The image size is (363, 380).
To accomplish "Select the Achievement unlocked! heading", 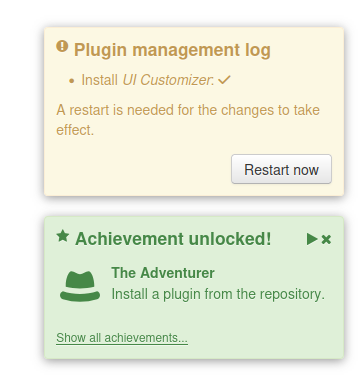I will coord(173,239).
